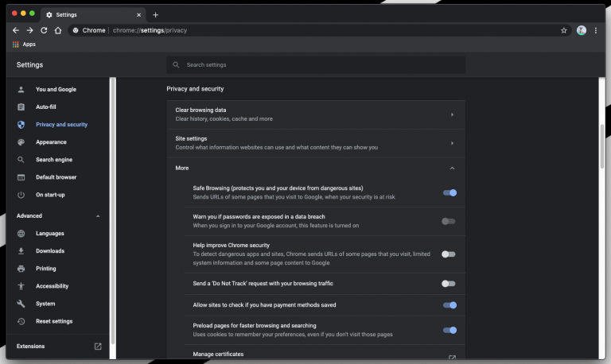The height and width of the screenshot is (364, 611).
Task: Select Appearance in the sidebar
Action: (51, 142)
